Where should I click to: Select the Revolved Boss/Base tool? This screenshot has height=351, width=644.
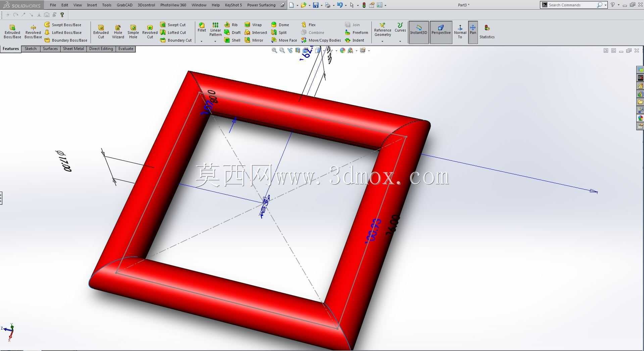pos(33,32)
